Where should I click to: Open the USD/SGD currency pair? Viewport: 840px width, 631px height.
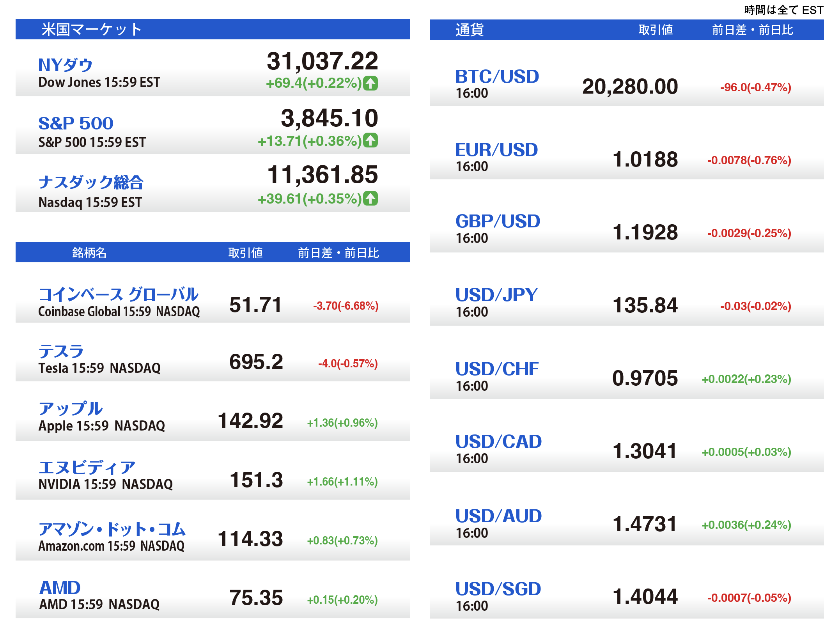[498, 589]
